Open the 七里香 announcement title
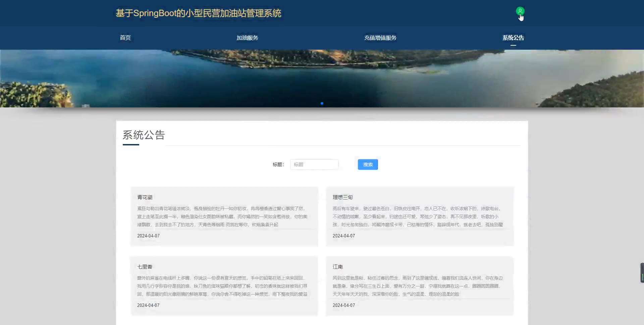This screenshot has width=644, height=325. pos(145,267)
